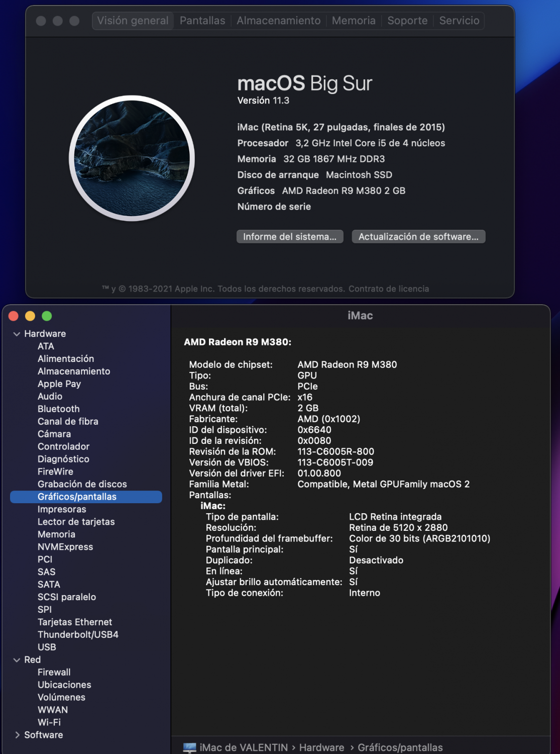Select Thunderbolt/USB4 in the sidebar

point(78,635)
